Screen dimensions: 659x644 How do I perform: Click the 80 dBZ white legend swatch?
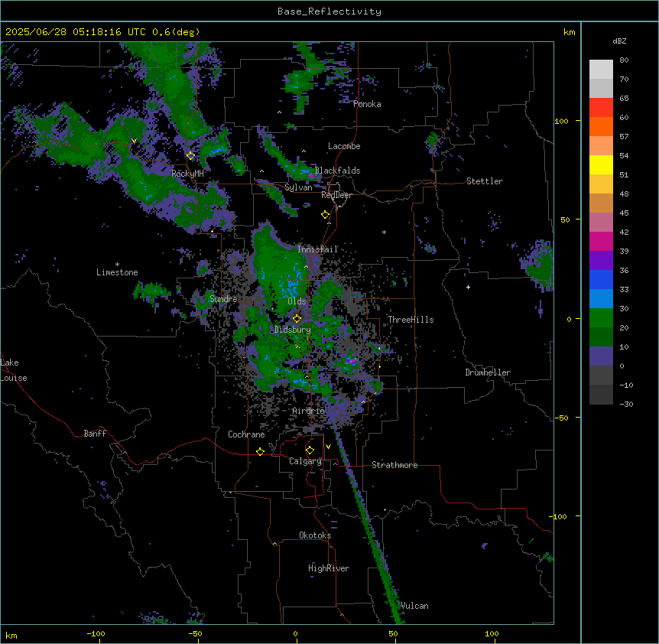click(x=601, y=70)
